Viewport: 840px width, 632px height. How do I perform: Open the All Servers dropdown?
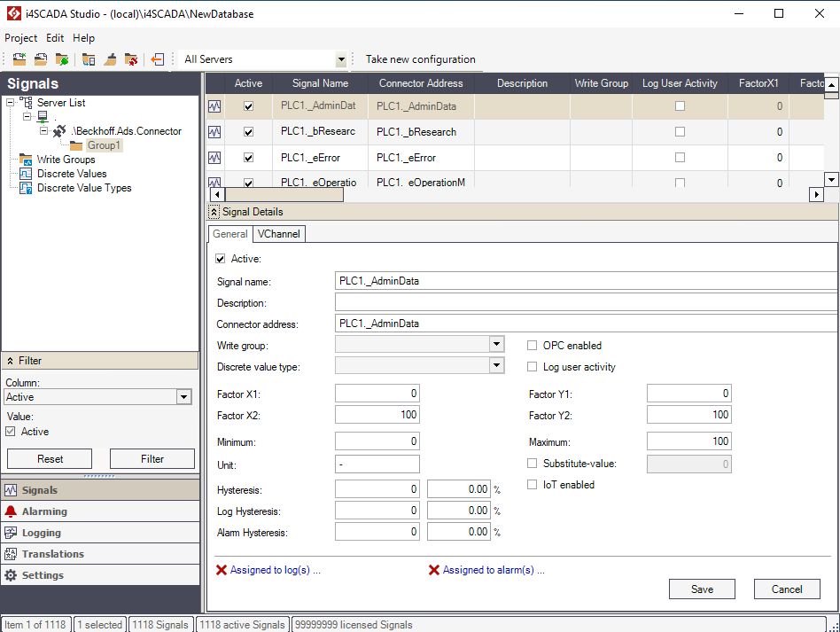pyautogui.click(x=341, y=59)
